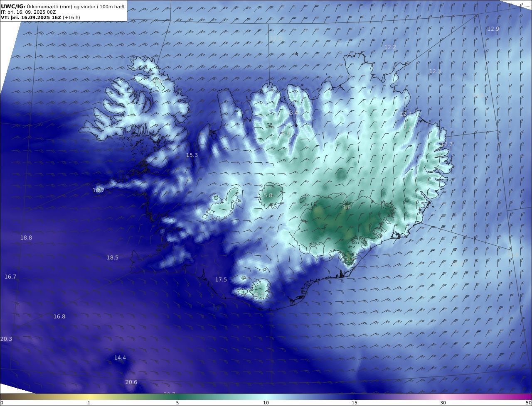Click the 18.8 value label on the map
The image size is (532, 406).
(26, 238)
